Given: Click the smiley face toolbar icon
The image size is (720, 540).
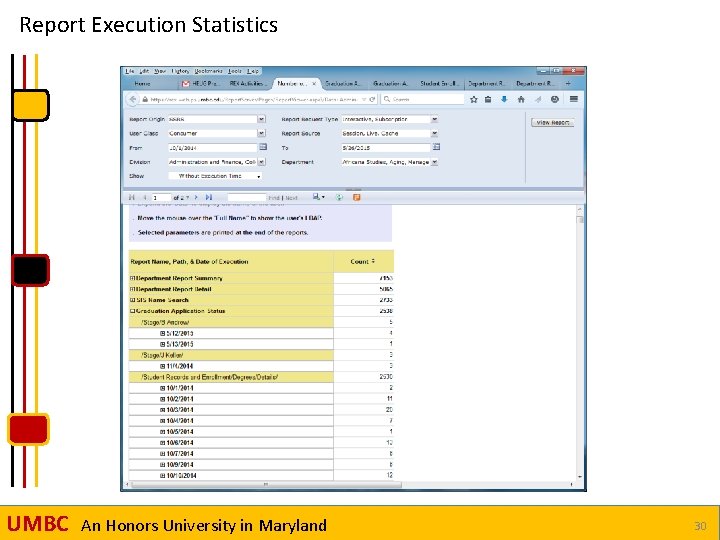Looking at the screenshot, I should click(555, 99).
